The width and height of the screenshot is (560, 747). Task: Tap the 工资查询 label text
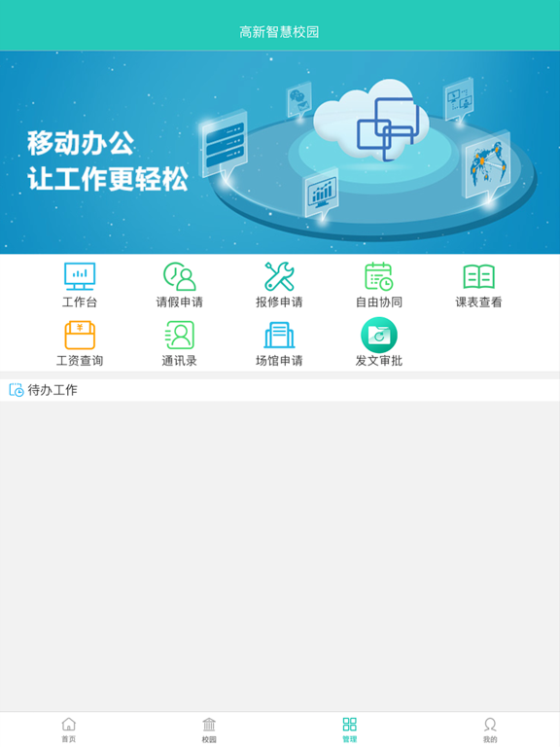pyautogui.click(x=80, y=361)
